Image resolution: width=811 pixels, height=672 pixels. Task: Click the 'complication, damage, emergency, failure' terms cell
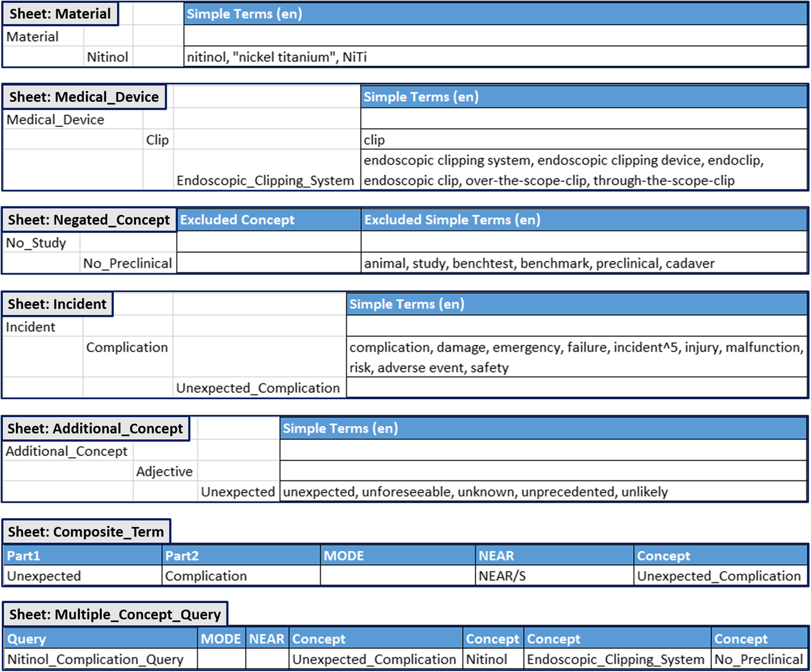click(577, 357)
